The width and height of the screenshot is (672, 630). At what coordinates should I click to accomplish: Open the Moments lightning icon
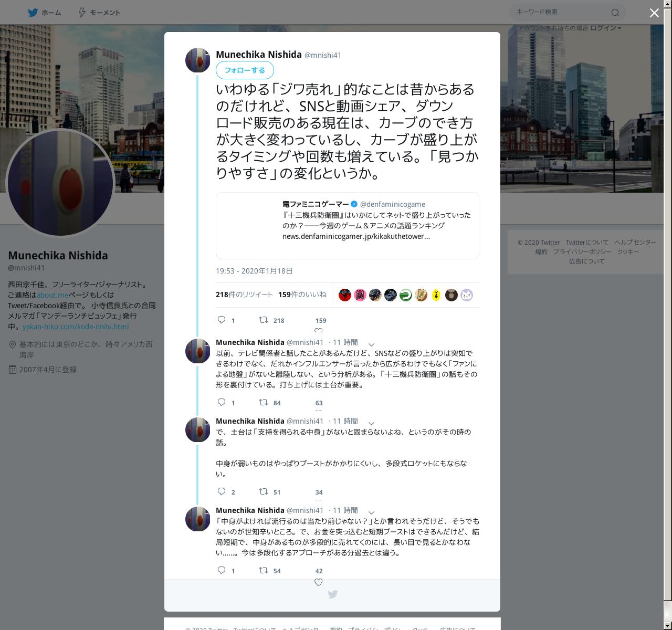(82, 13)
